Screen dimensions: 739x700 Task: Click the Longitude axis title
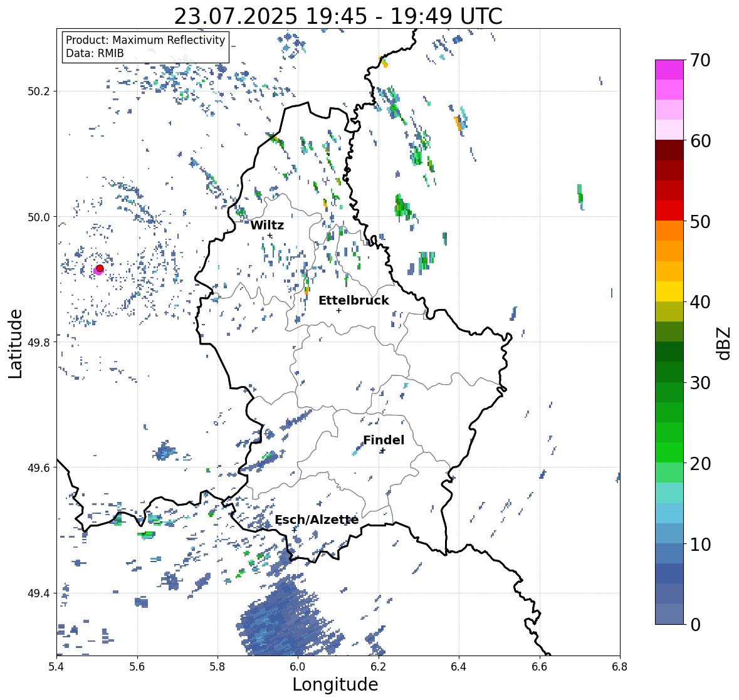(335, 684)
